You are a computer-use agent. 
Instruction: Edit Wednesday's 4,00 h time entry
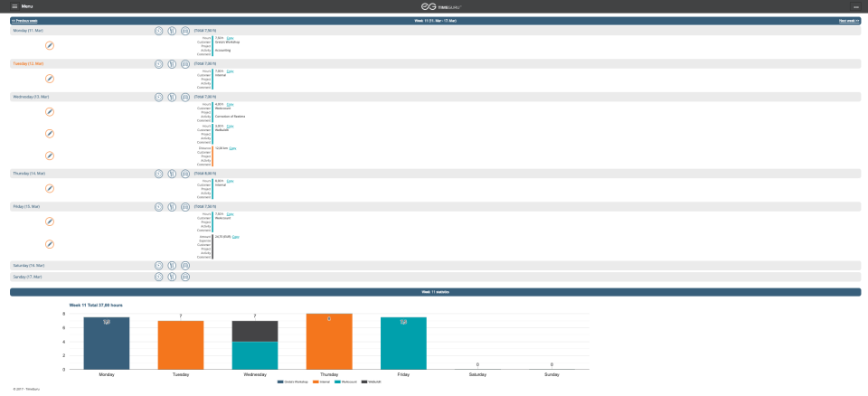(x=50, y=112)
